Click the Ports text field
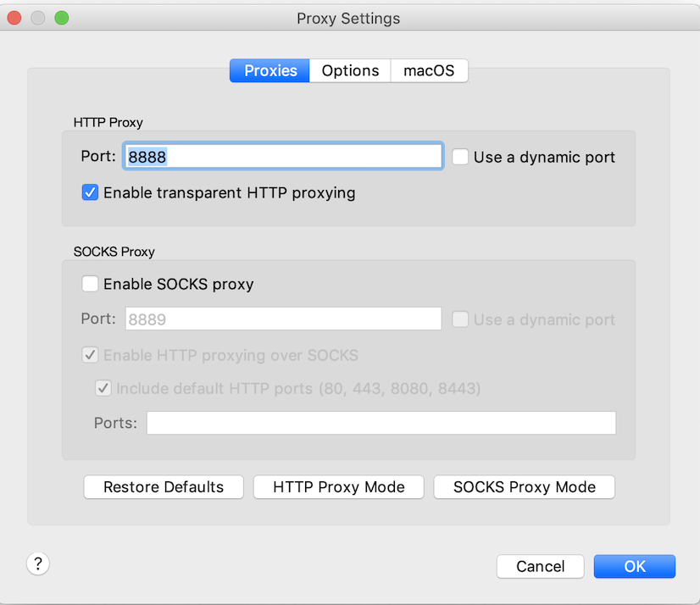The height and width of the screenshot is (605, 700). pyautogui.click(x=381, y=423)
